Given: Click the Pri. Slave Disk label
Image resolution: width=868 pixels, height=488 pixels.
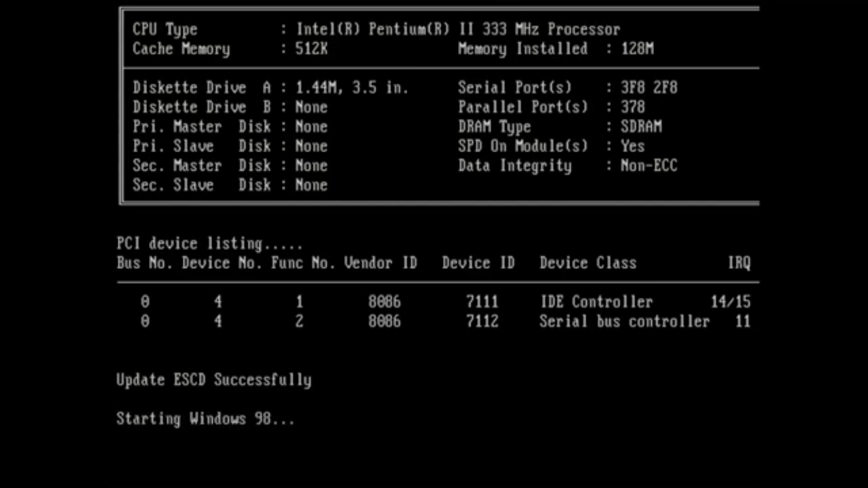Looking at the screenshot, I should [x=202, y=146].
